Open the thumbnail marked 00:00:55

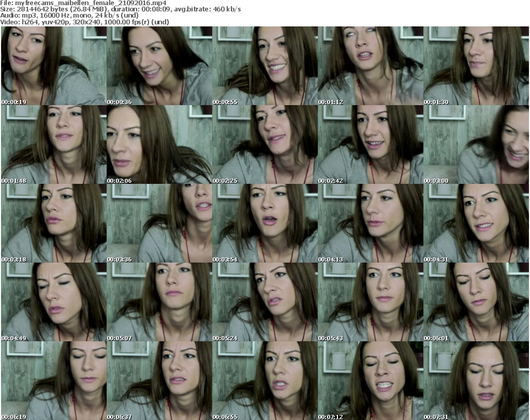point(265,66)
